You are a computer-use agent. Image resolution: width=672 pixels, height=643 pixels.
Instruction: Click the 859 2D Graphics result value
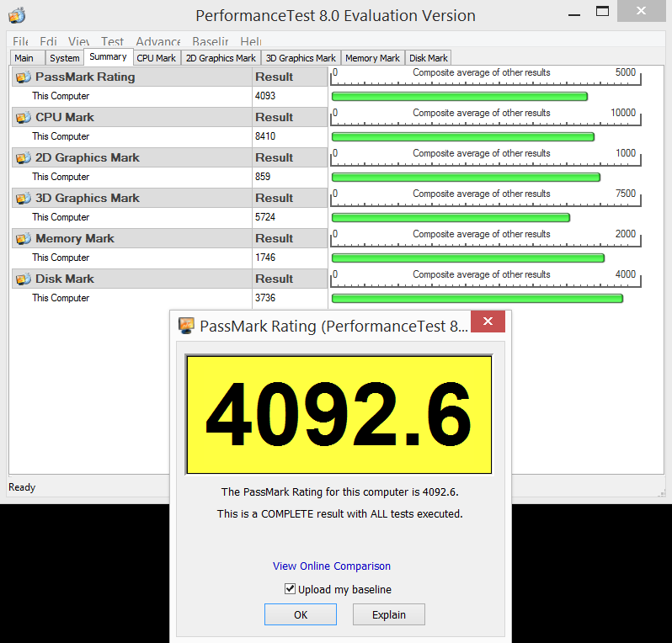click(263, 177)
